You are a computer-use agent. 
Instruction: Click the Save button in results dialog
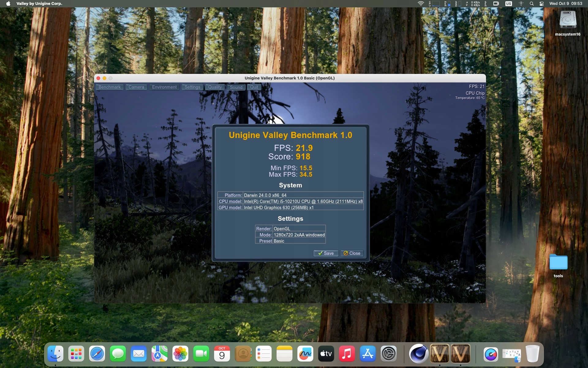point(326,253)
